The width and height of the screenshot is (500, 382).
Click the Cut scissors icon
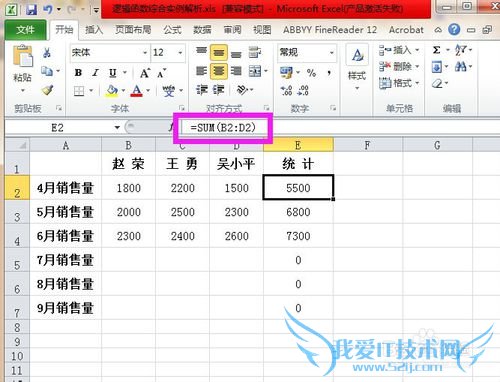click(47, 53)
